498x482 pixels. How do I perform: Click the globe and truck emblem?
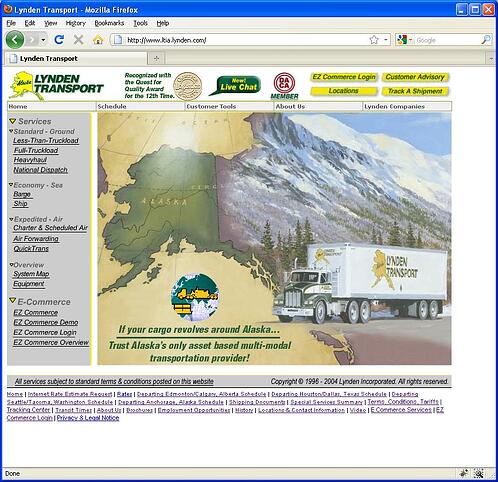pyautogui.click(x=195, y=297)
